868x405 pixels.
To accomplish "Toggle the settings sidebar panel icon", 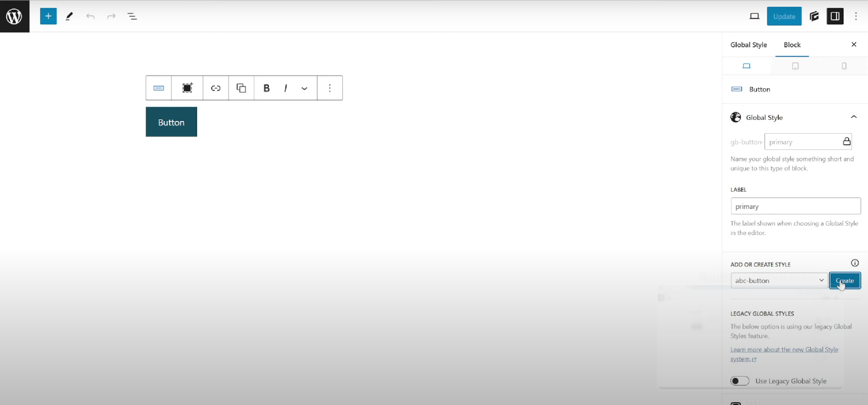I will pyautogui.click(x=835, y=16).
